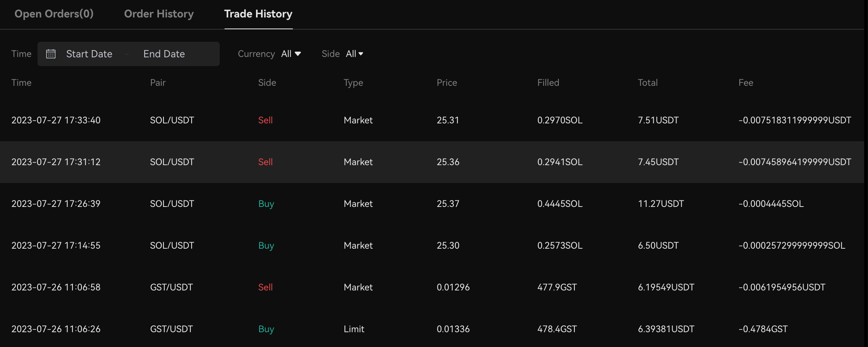Click the Start Date input field
The height and width of the screenshot is (347, 868).
(x=89, y=54)
